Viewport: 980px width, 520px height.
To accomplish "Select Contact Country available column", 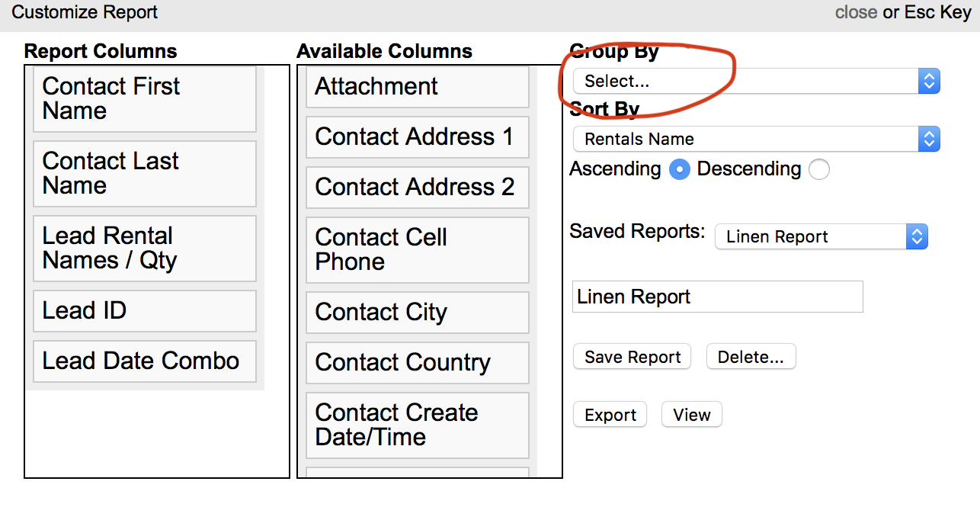I will (417, 363).
